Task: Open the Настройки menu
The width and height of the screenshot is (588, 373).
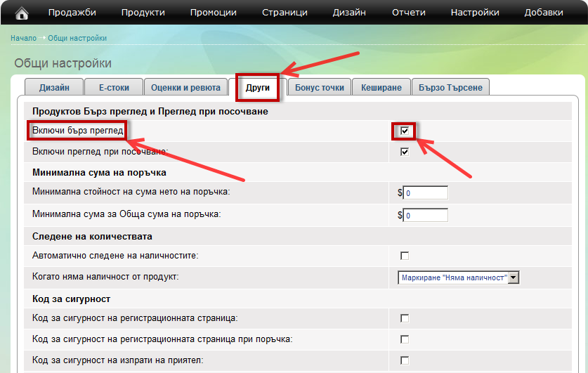Action: tap(475, 13)
